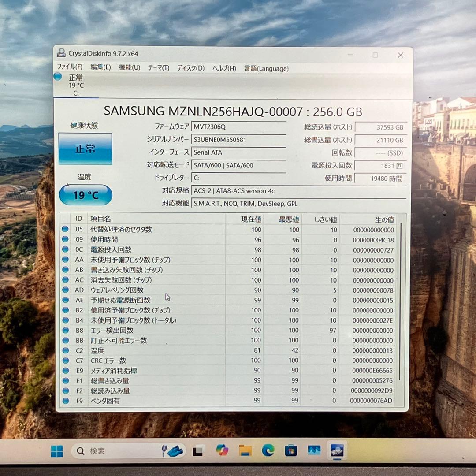Open Copilot from the taskbar
This screenshot has width=476, height=476.
click(x=223, y=451)
